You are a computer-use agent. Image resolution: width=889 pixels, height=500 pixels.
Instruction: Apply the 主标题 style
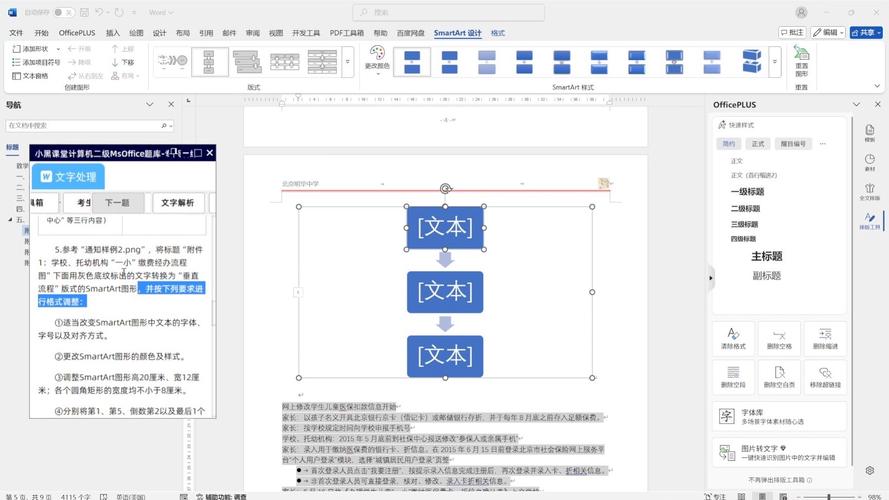[767, 256]
